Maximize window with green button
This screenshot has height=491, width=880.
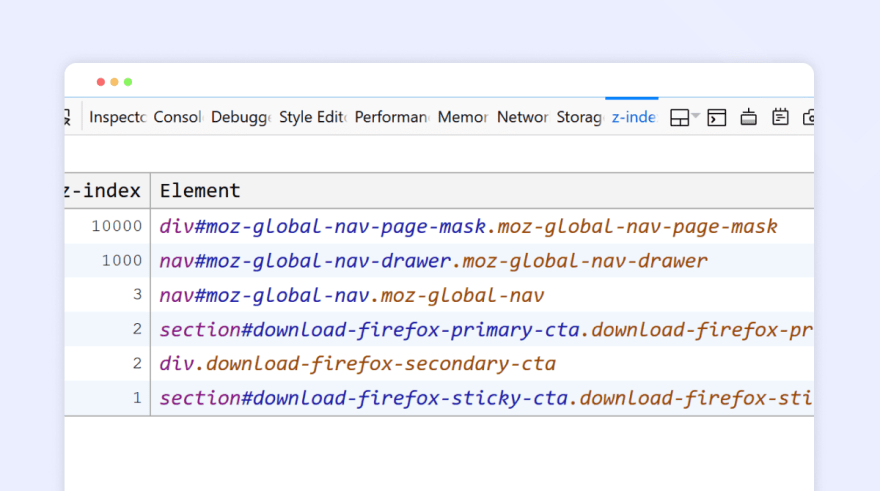click(x=128, y=82)
